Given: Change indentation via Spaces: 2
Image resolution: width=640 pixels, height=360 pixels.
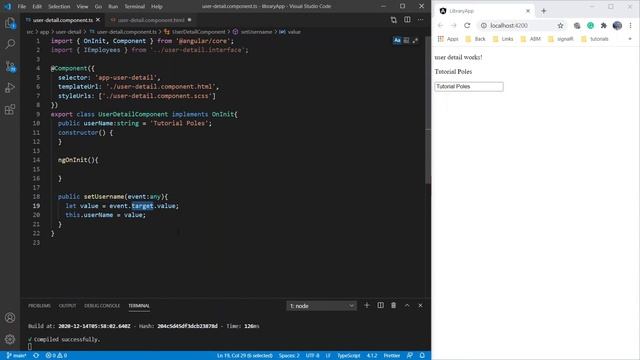Looking at the screenshot, I should tap(289, 356).
